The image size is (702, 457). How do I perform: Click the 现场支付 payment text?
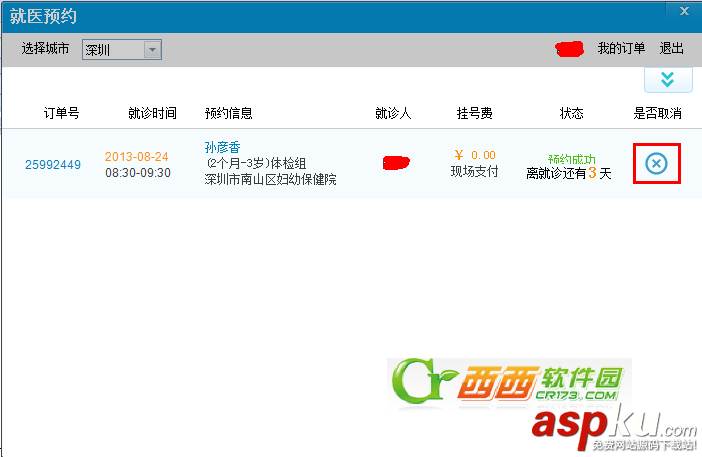(x=475, y=171)
